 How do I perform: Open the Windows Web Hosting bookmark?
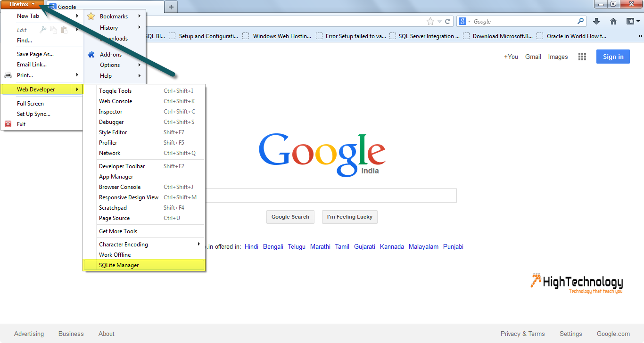pyautogui.click(x=277, y=36)
